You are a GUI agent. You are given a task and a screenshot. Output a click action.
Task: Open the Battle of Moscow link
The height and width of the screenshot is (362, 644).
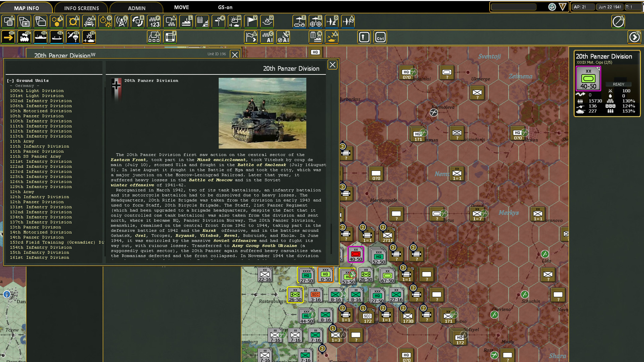click(211, 180)
